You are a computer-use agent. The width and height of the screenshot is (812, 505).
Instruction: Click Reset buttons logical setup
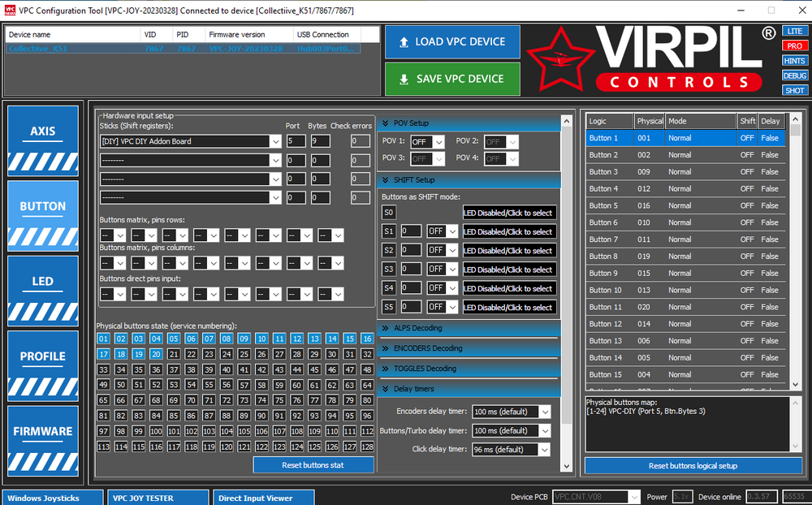[692, 464]
